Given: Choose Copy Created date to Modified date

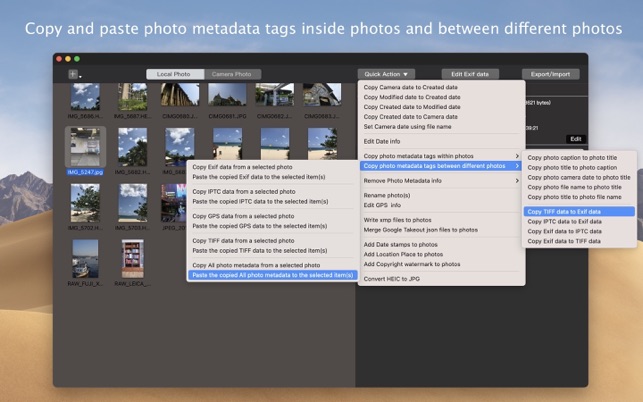Looking at the screenshot, I should (x=441, y=107).
